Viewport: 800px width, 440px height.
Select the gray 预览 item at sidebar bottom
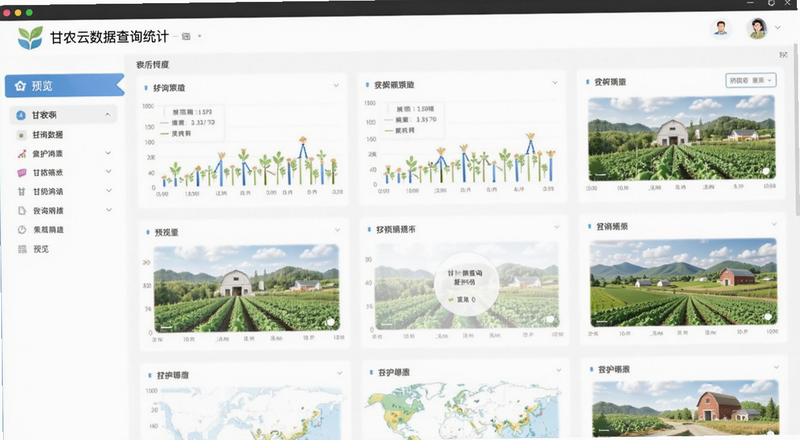point(41,249)
